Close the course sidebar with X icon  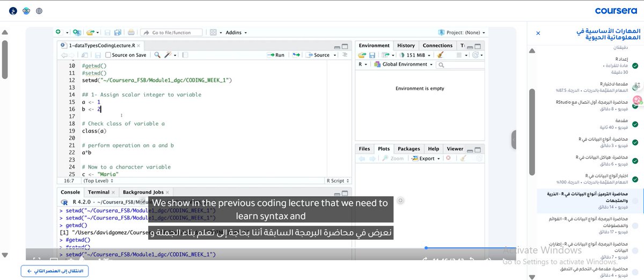pos(539,33)
